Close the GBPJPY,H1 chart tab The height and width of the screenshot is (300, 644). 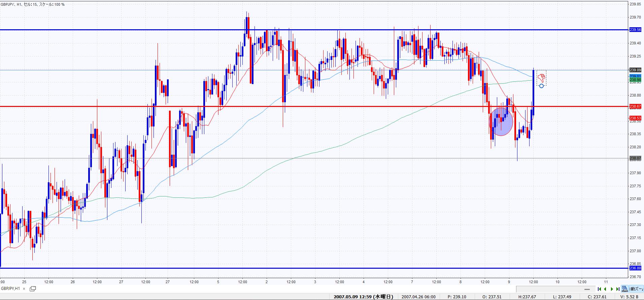(24, 289)
